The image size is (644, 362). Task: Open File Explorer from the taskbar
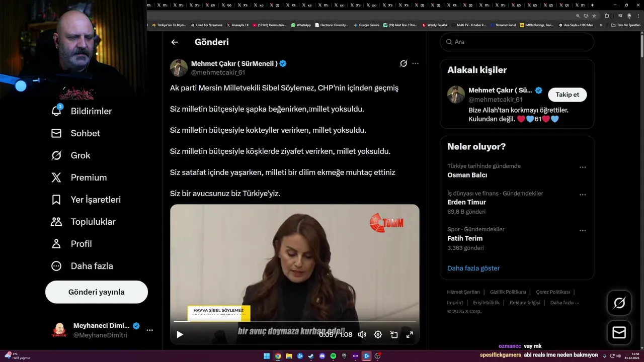click(x=289, y=356)
